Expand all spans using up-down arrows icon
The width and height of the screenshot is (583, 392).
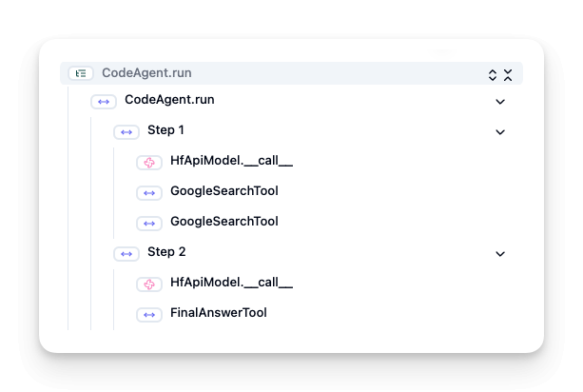(493, 75)
